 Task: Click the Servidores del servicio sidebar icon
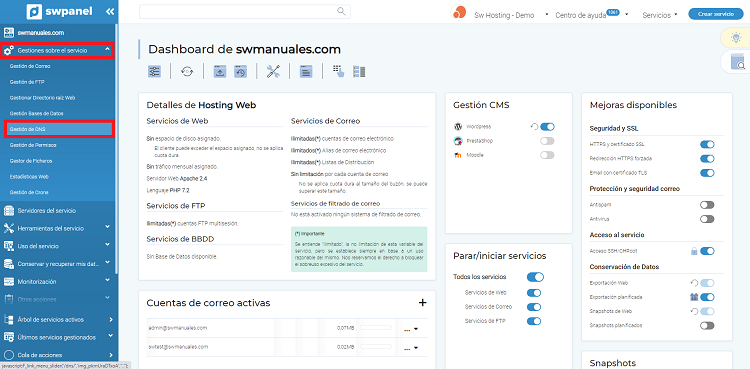click(9, 211)
